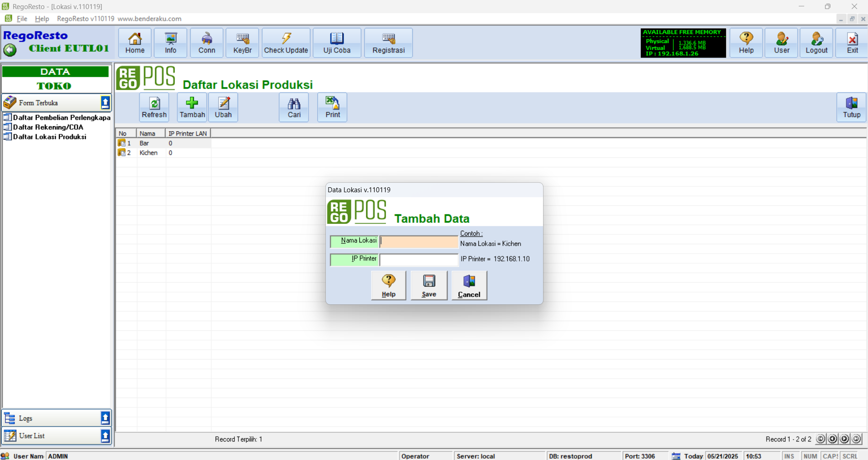
Task: Focus the Nama Lokasi input field
Action: [419, 242]
